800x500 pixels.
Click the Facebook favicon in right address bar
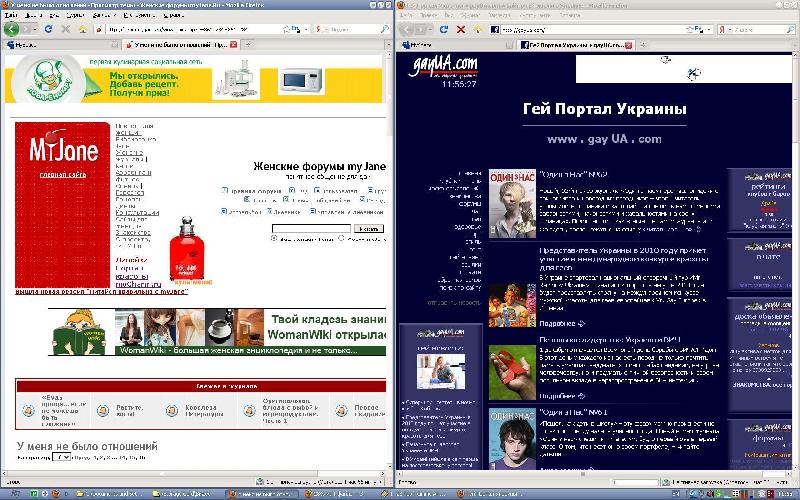click(x=494, y=30)
